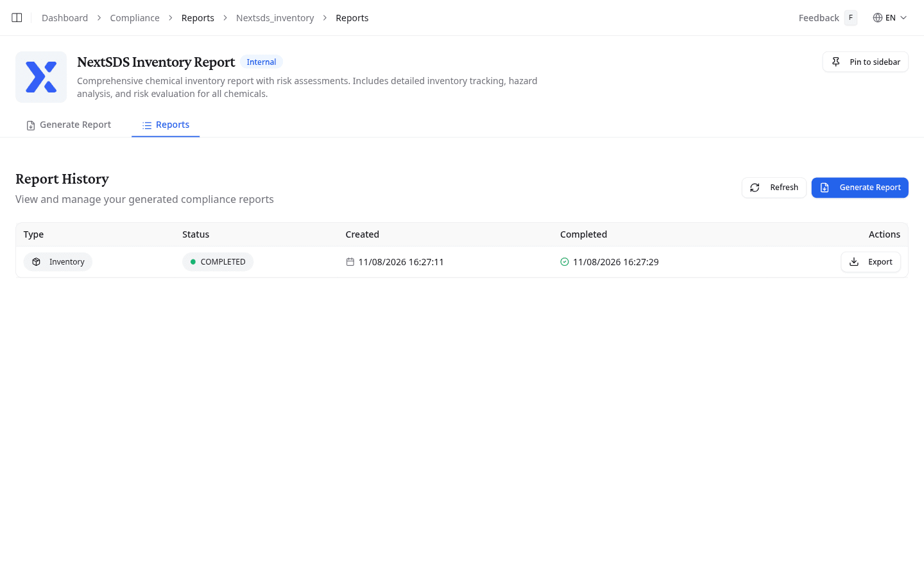Click the globe language icon

[x=878, y=18]
